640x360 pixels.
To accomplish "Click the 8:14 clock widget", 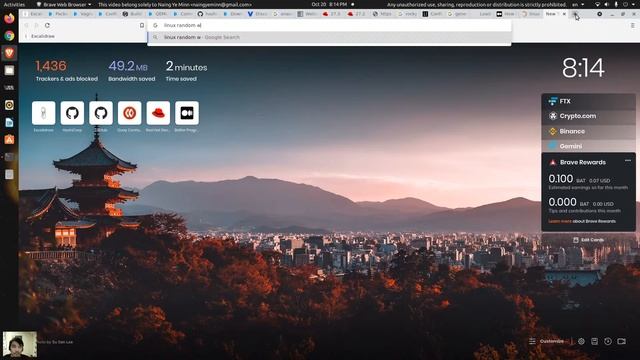I will [583, 68].
